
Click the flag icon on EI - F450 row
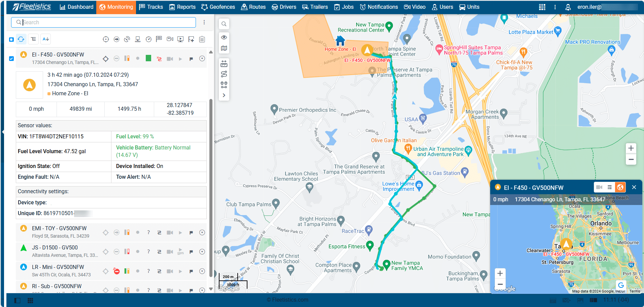tap(191, 59)
